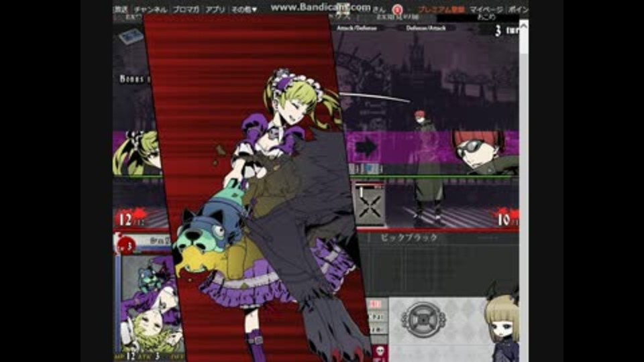Click the card deck icon
This screenshot has height=362, width=644.
(131, 36)
